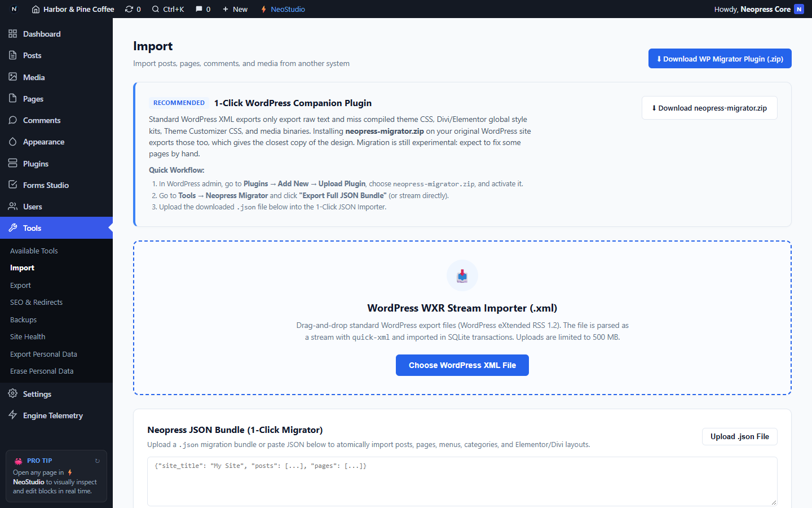This screenshot has height=508, width=812.
Task: Open Erase Personal Data tool
Action: point(42,371)
